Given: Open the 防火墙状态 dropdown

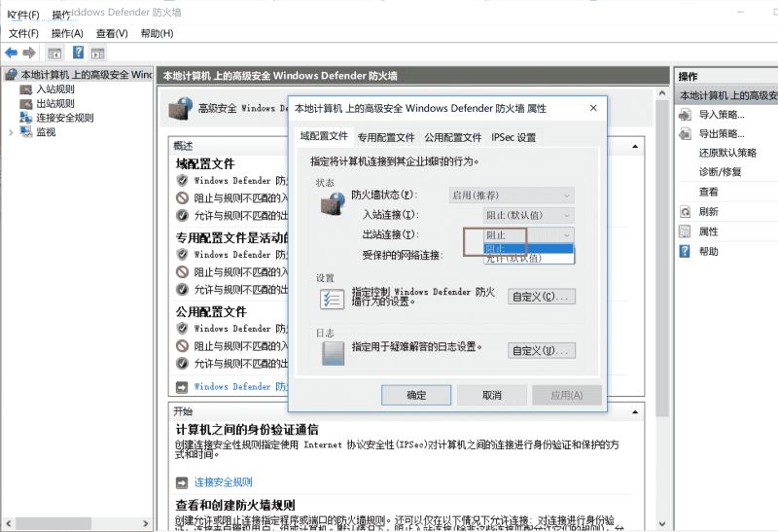Looking at the screenshot, I should (x=512, y=195).
